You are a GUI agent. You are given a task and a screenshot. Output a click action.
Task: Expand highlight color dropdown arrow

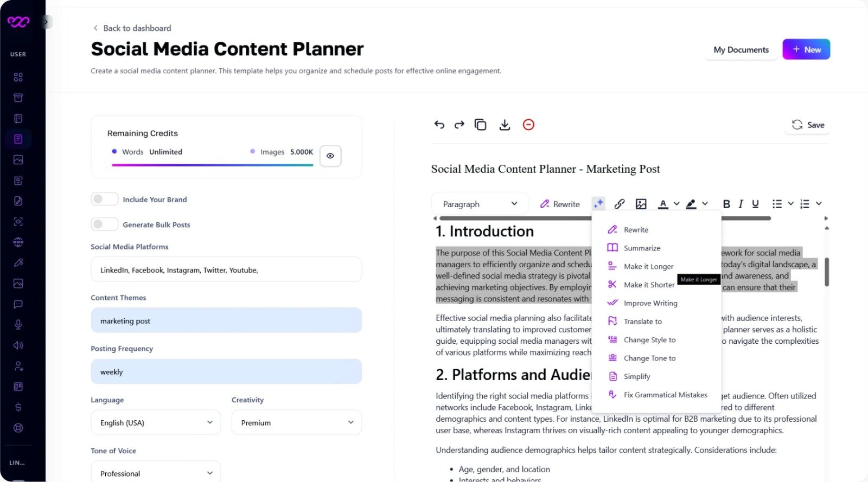(x=705, y=204)
